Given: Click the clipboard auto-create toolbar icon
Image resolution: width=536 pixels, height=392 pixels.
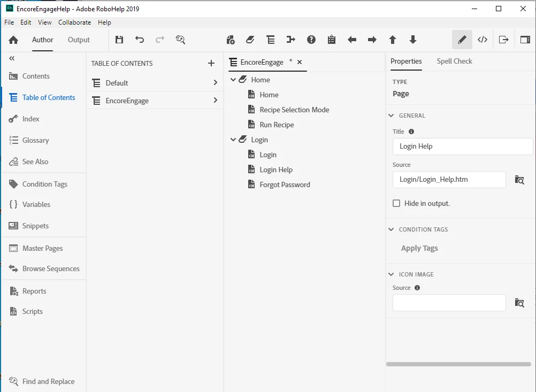Looking at the screenshot, I should 331,40.
